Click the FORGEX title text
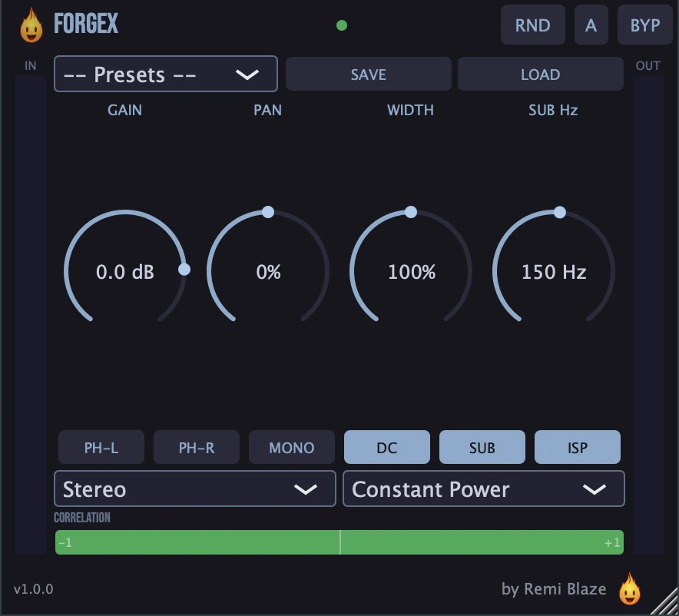The image size is (679, 616). click(86, 23)
